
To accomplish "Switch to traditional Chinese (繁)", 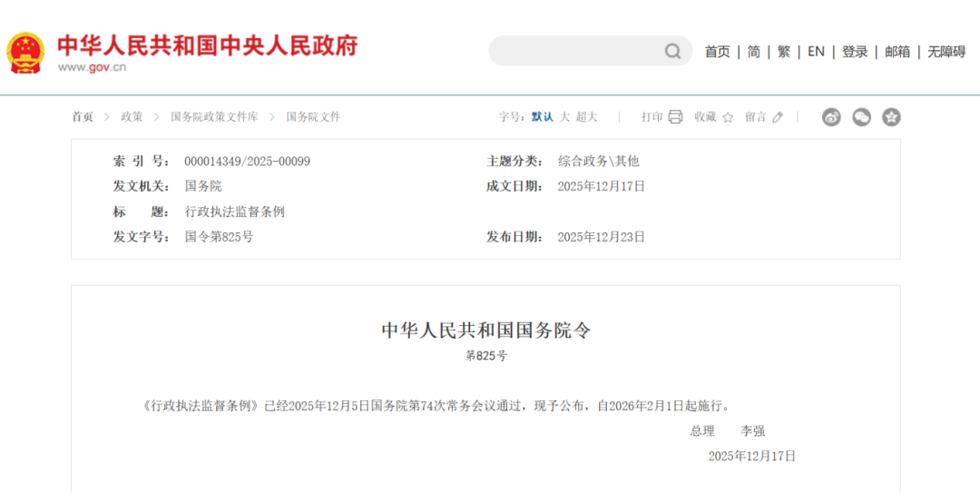I will coord(784,52).
